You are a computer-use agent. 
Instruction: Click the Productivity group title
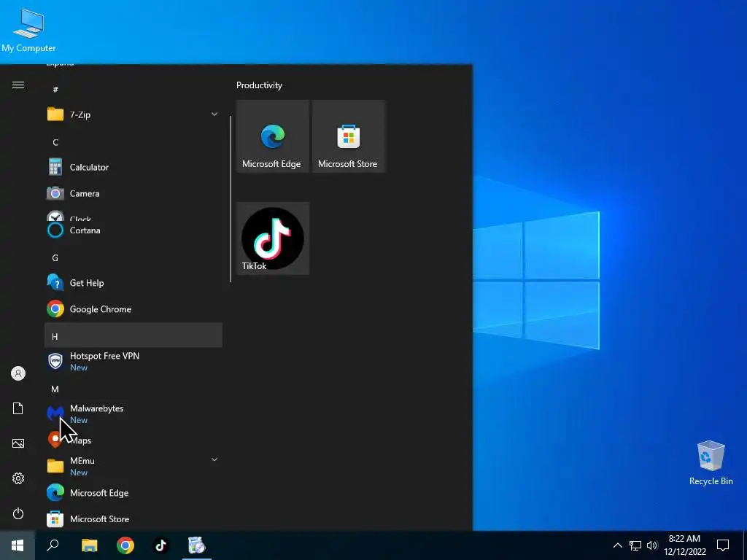(x=259, y=85)
